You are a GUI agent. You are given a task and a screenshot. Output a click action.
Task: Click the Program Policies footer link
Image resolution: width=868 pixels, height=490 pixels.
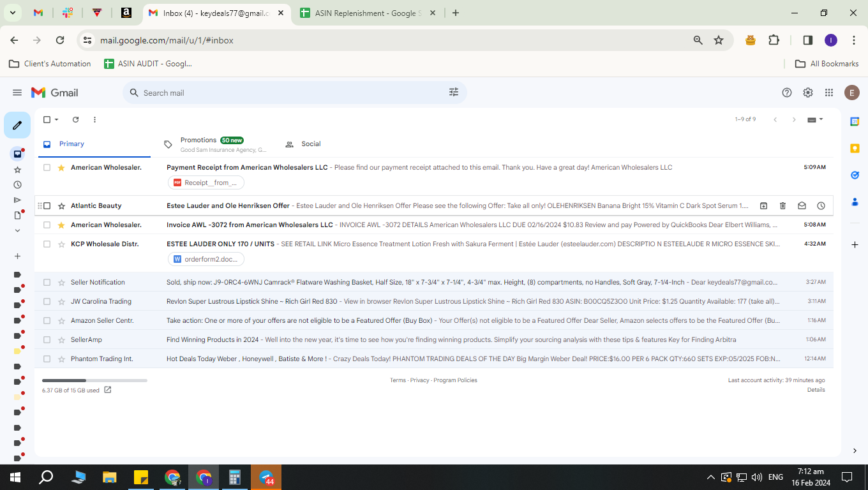(x=455, y=380)
